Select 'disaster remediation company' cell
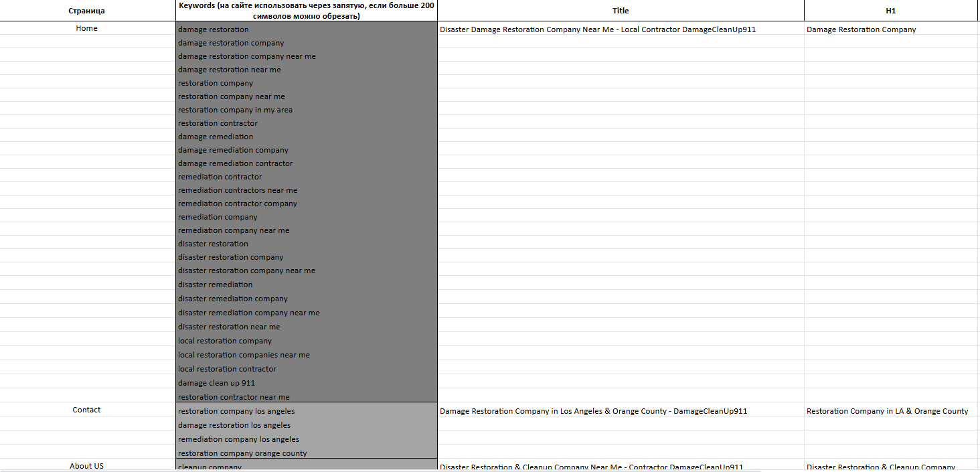The image size is (980, 472). click(307, 299)
